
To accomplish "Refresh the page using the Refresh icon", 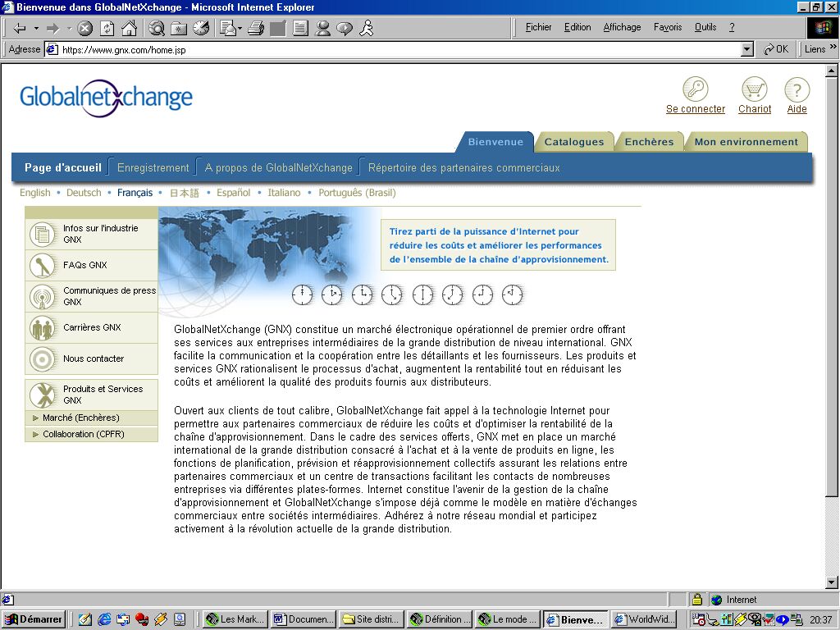I will tap(107, 29).
